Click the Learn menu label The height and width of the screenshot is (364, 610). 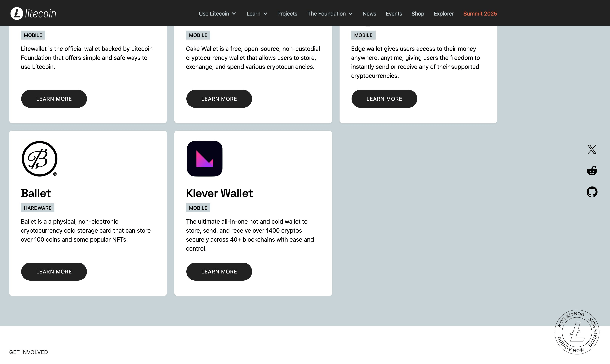click(253, 14)
